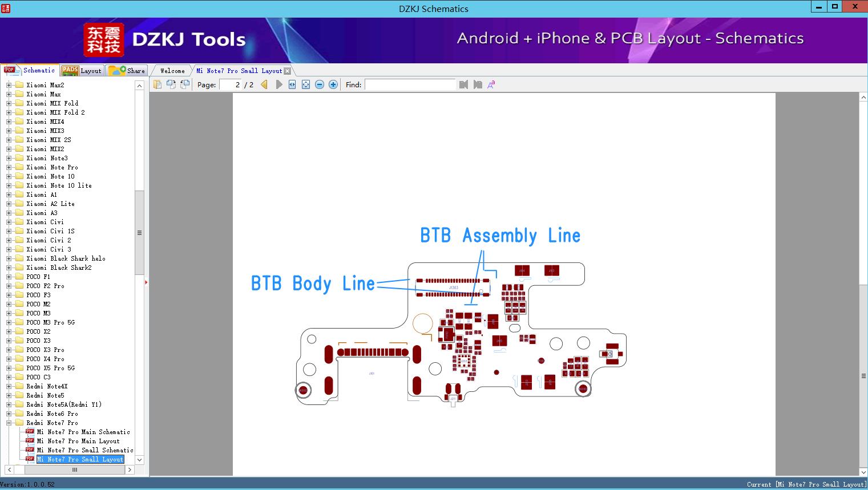Fit the page to width
The width and height of the screenshot is (868, 490).
point(292,84)
